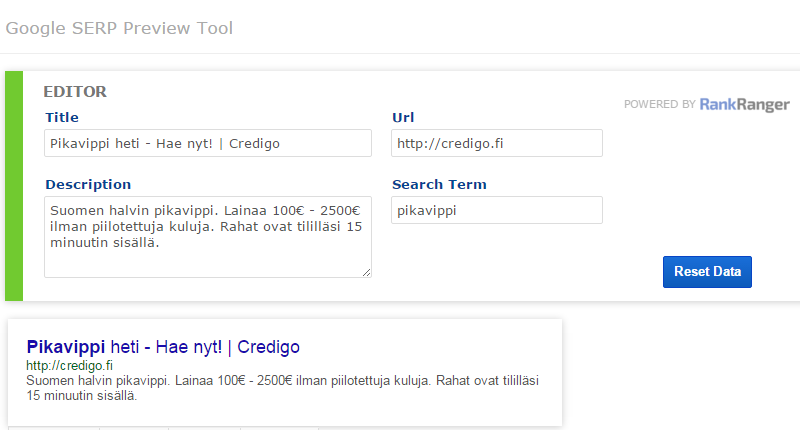The height and width of the screenshot is (430, 800).
Task: Click the EDITOR section heading
Action: (x=75, y=92)
